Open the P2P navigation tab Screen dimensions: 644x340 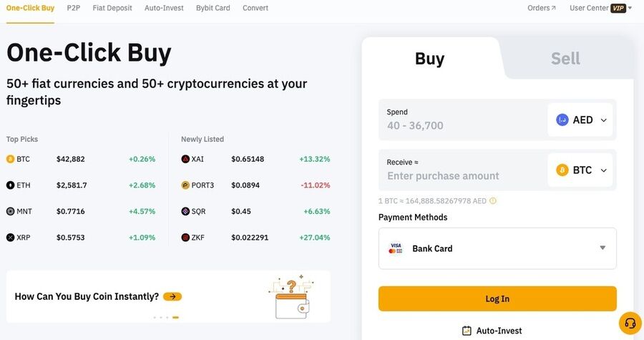[74, 8]
